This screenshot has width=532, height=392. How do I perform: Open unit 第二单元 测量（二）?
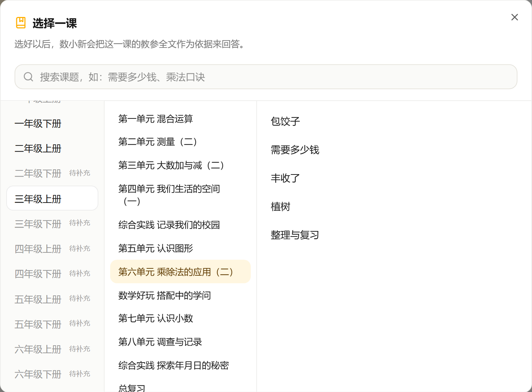click(180, 142)
